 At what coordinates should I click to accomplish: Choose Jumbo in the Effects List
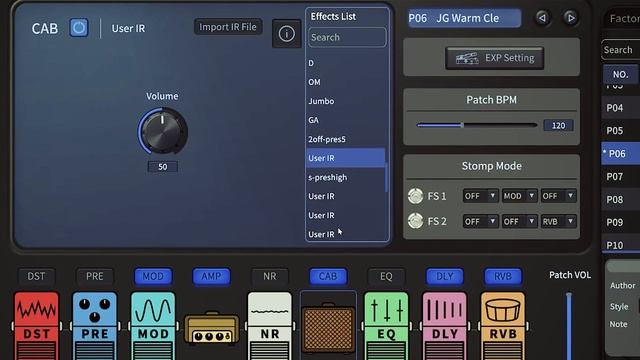[345, 101]
